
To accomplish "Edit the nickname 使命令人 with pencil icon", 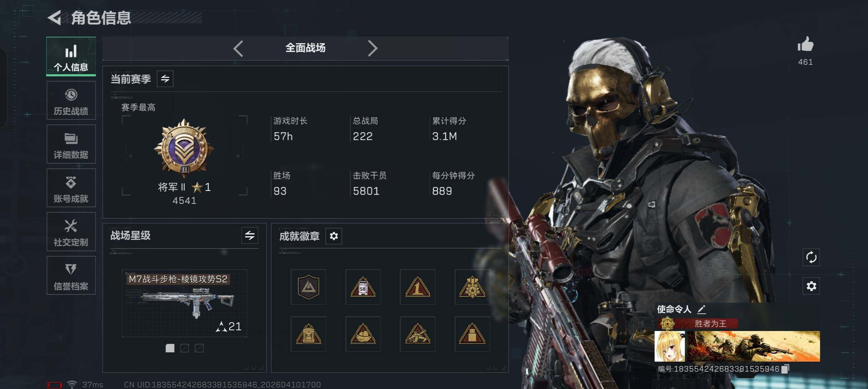I will pyautogui.click(x=701, y=309).
